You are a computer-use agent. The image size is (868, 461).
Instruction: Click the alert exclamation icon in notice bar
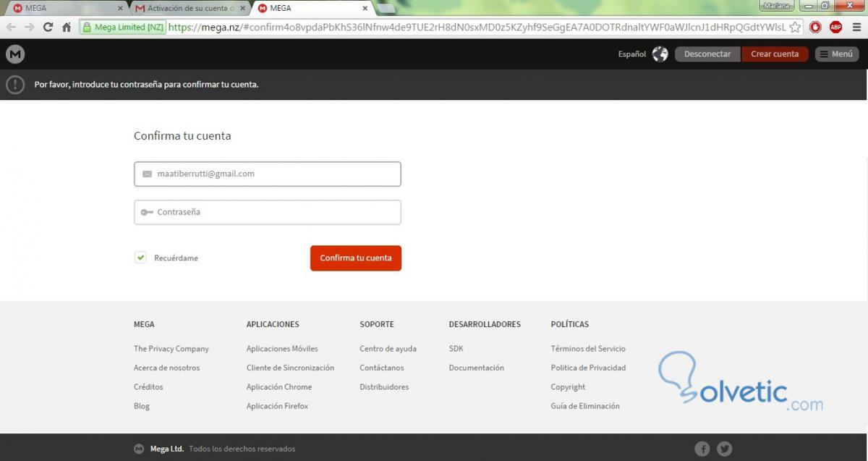point(15,85)
